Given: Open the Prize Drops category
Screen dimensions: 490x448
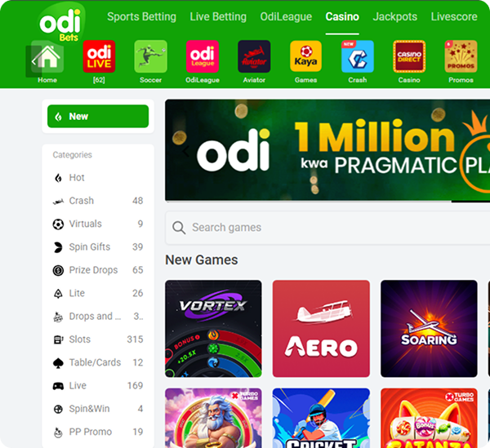Looking at the screenshot, I should [x=98, y=270].
